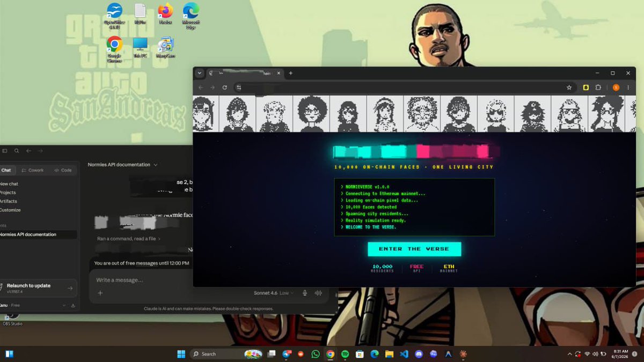Image resolution: width=644 pixels, height=362 pixels.
Task: Toggle the Claude sidebar panel icon
Action: [x=5, y=151]
